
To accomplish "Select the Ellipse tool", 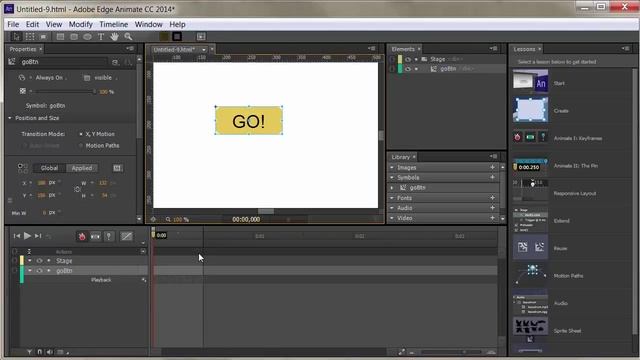I will click(87, 37).
